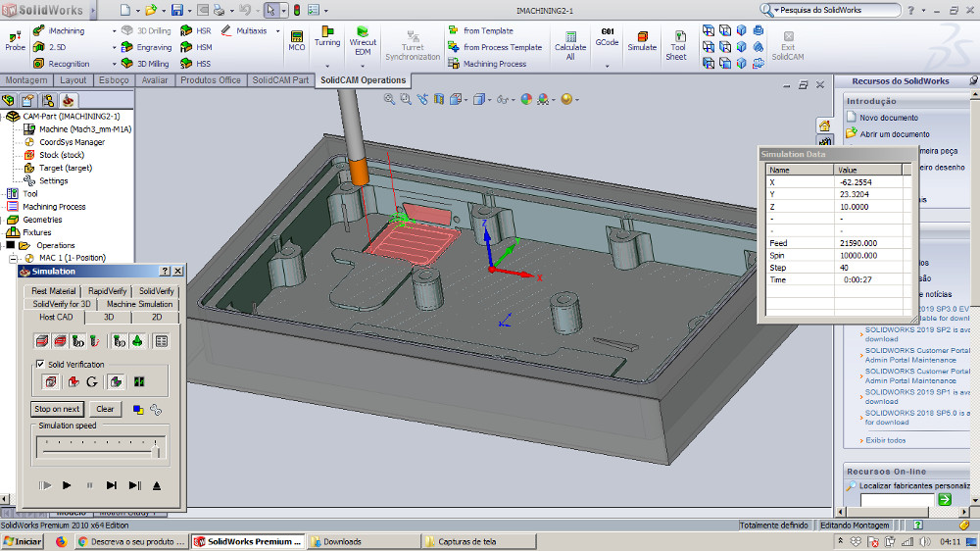This screenshot has width=980, height=551.
Task: Select the Engraving operation
Action: coord(146,47)
